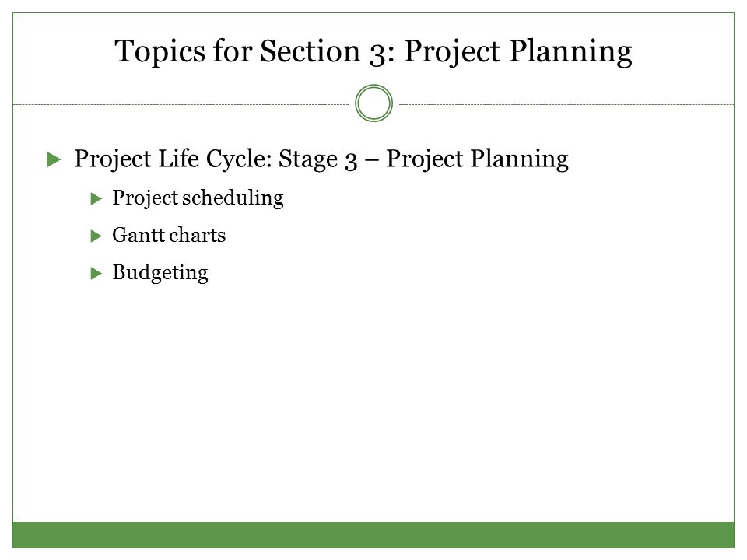This screenshot has width=747, height=560.
Task: Click the green circle ornament below the title
Action: (373, 103)
